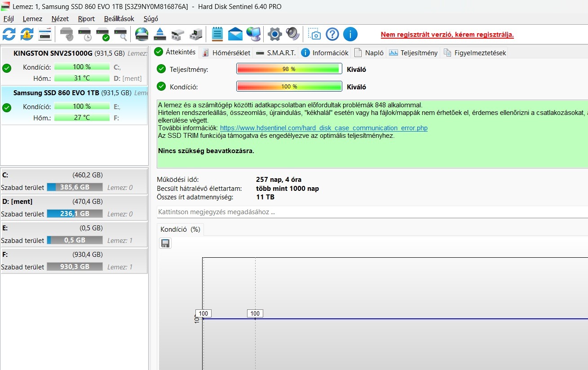588x370 pixels.
Task: Click the loudspeaker sound icon
Action: tap(292, 34)
